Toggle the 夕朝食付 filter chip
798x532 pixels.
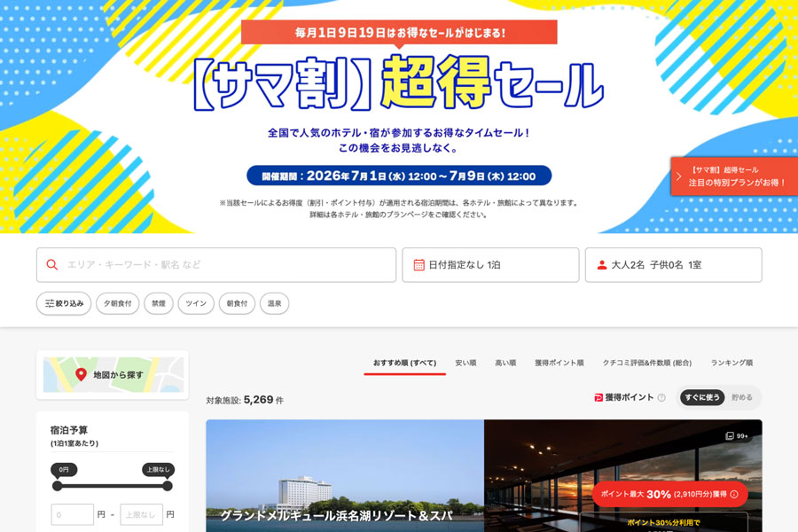tap(118, 303)
